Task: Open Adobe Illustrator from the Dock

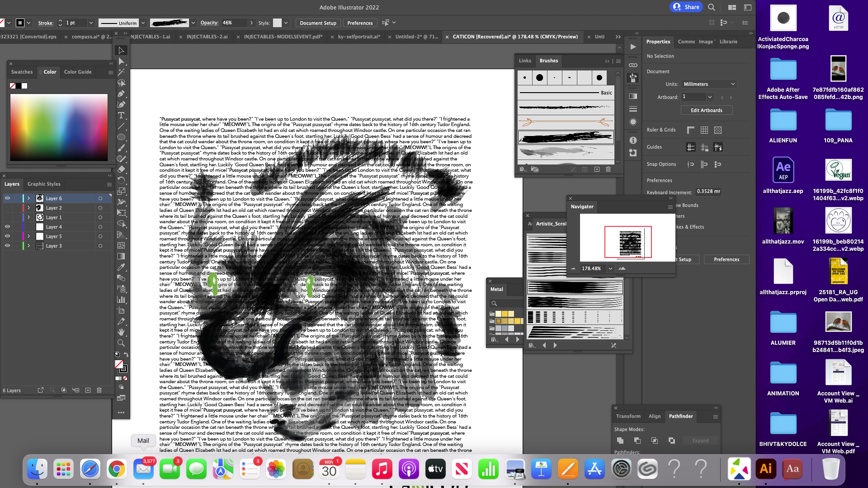Action: (x=765, y=469)
